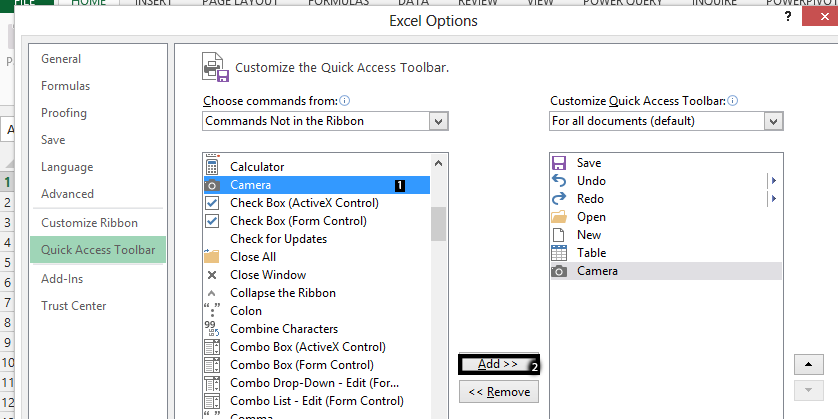Switch to the Customize Ribbon category

pyautogui.click(x=89, y=223)
